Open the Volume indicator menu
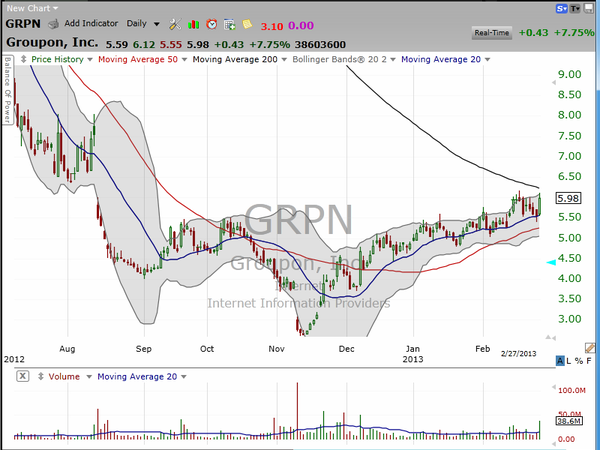 point(70,377)
